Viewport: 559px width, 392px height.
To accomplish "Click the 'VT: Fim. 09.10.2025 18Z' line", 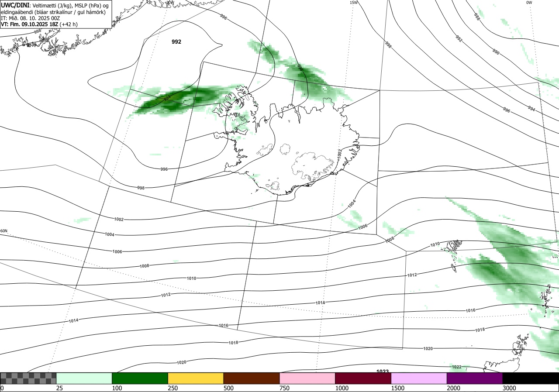I will [39, 24].
